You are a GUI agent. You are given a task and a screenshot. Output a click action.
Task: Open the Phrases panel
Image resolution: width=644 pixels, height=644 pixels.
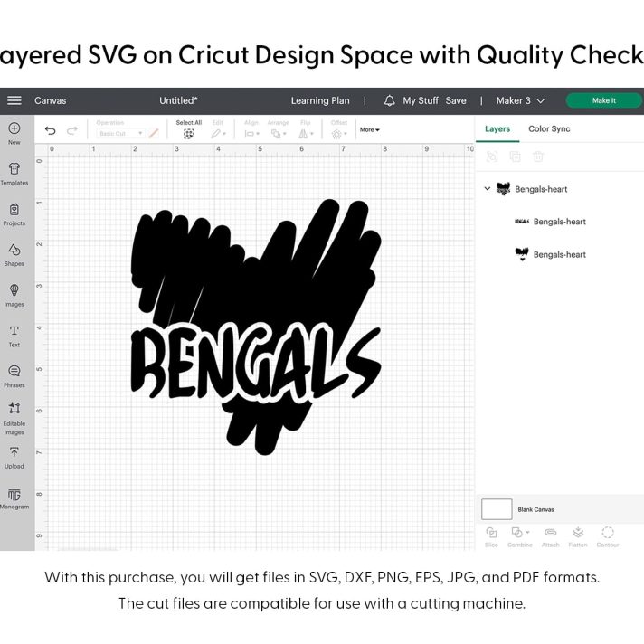coord(14,376)
